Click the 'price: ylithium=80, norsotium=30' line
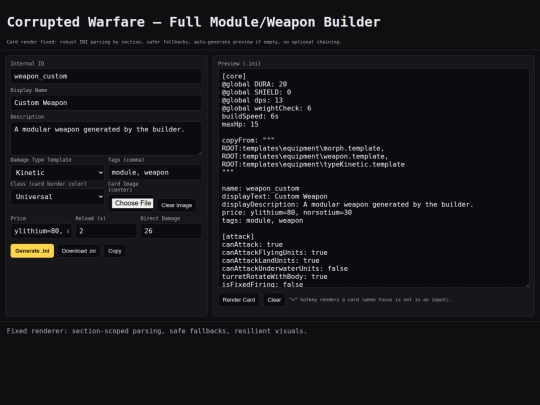Image resolution: width=540 pixels, height=405 pixels. (x=287, y=212)
